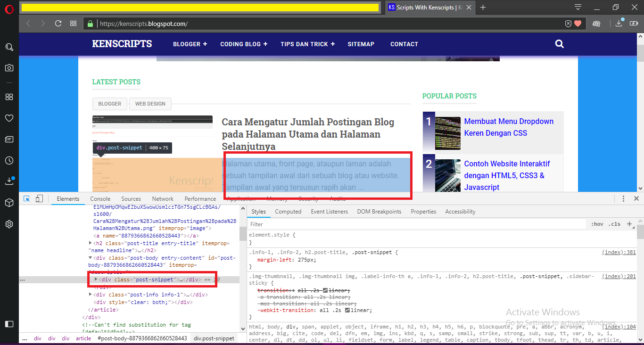Click the Styles Filter input
Image resolution: width=644 pixels, height=345 pixels.
coord(417,224)
